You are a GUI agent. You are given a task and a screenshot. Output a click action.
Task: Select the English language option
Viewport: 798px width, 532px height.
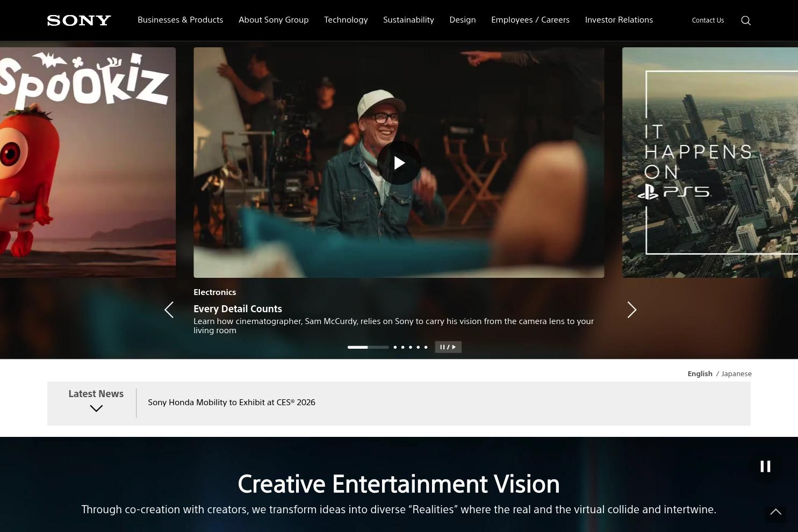click(700, 374)
